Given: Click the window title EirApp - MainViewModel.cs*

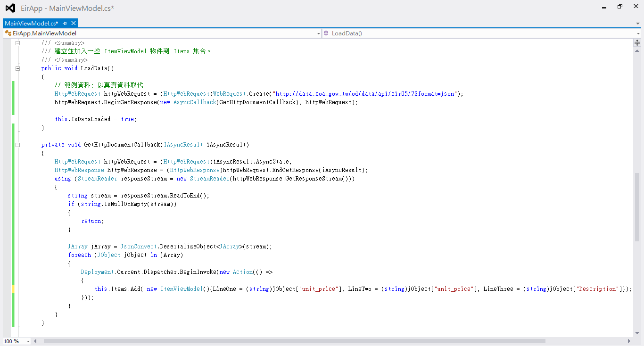Looking at the screenshot, I should pyautogui.click(x=67, y=8).
